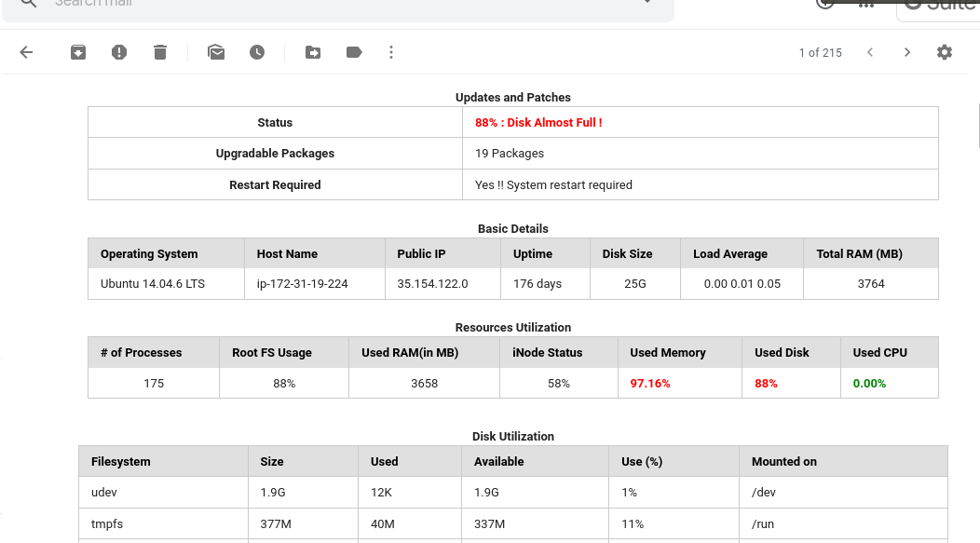Click the Upgradable Packages label
Image resolution: width=980 pixels, height=543 pixels.
pyautogui.click(x=275, y=154)
